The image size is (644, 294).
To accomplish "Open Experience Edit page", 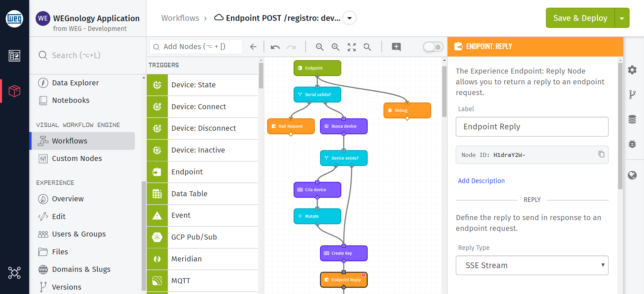I will coord(52,216).
